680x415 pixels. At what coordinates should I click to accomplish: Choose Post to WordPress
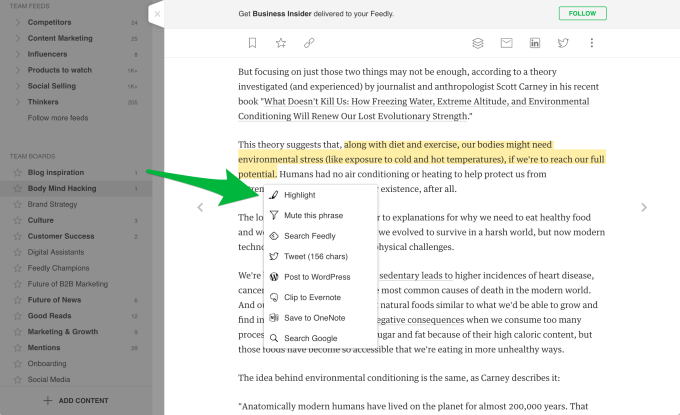[x=320, y=277]
